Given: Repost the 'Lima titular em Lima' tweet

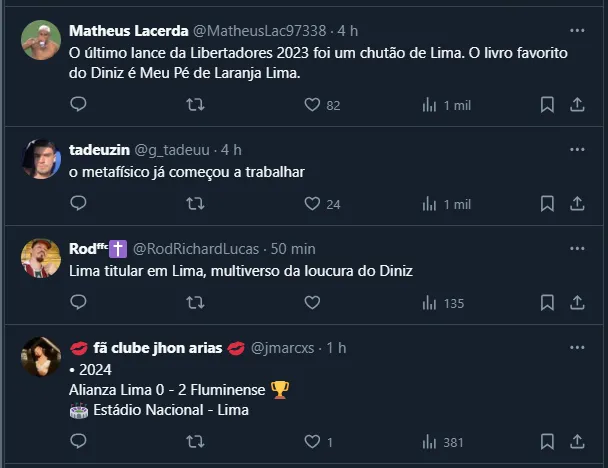Looking at the screenshot, I should coord(195,302).
